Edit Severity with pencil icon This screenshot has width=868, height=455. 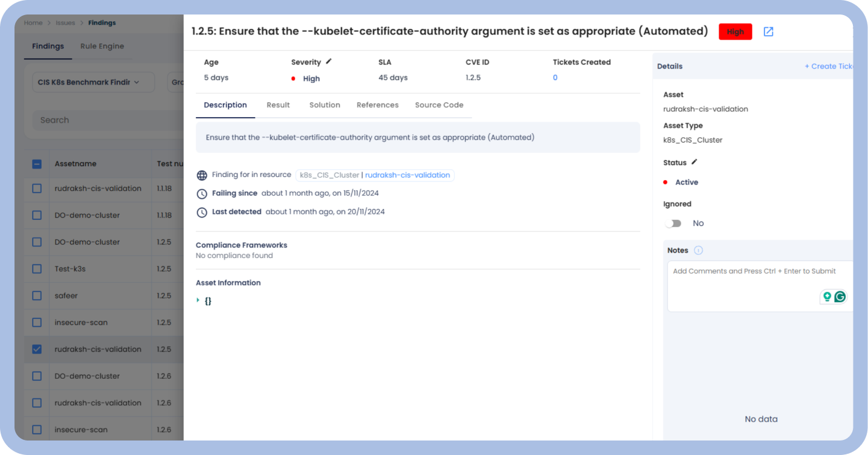coord(329,62)
